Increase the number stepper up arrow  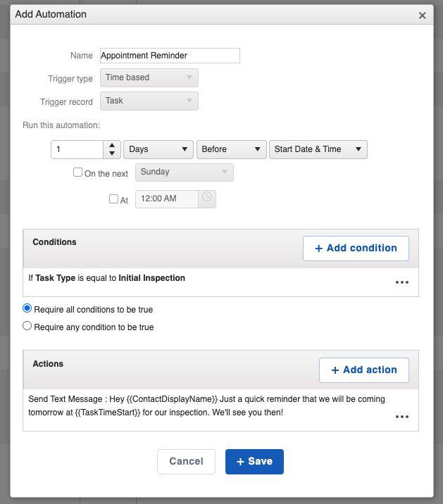coord(112,145)
